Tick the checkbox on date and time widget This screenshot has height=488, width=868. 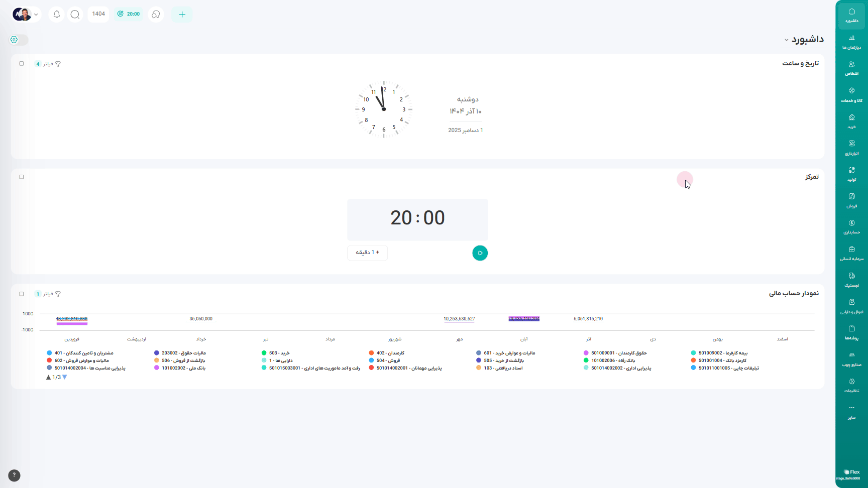click(x=22, y=64)
